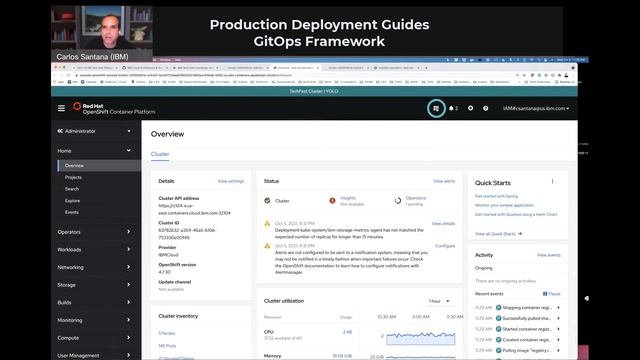Switch to the Cluster tab
The height and width of the screenshot is (360, 640).
tap(160, 154)
